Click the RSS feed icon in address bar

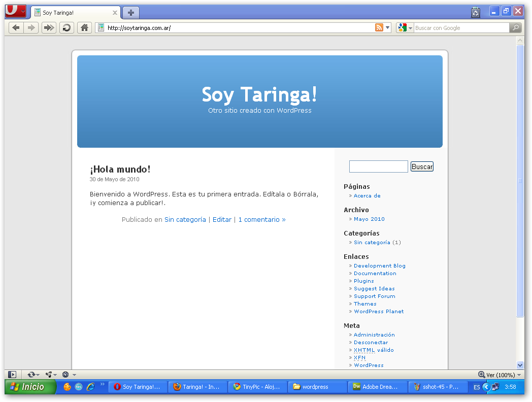379,28
